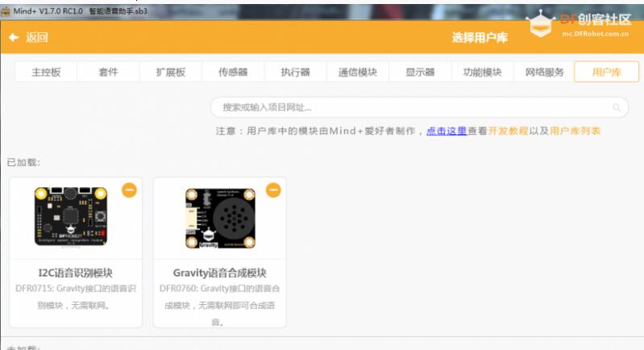Switch to the 执行器 tab
The height and width of the screenshot is (350, 644).
coord(295,72)
